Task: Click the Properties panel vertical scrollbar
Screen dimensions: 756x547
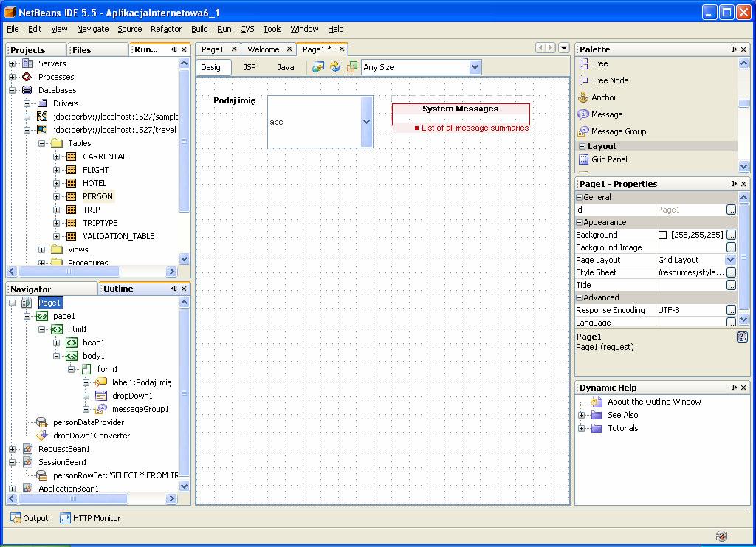Action: click(x=743, y=258)
